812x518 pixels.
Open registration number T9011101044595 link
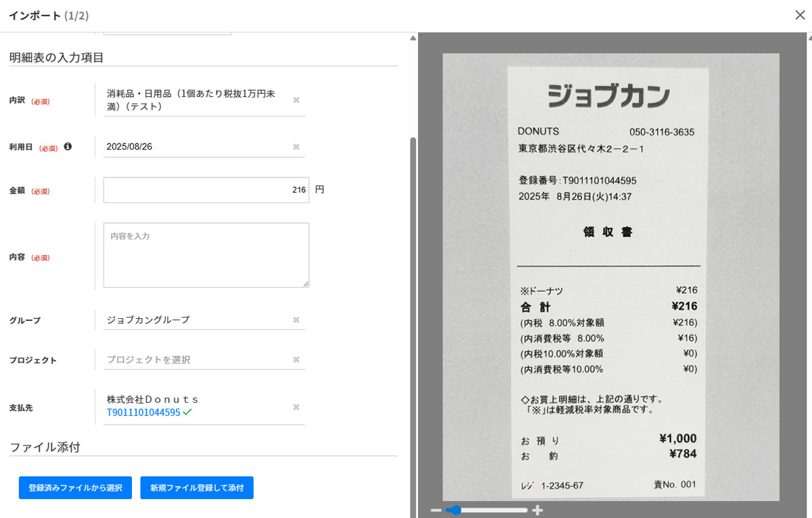pyautogui.click(x=143, y=412)
